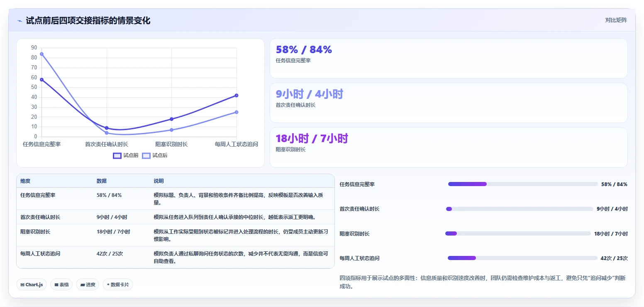Click the description starting 模拟负责人通过私聊
Viewport: 644px width, 307px height.
click(241, 258)
